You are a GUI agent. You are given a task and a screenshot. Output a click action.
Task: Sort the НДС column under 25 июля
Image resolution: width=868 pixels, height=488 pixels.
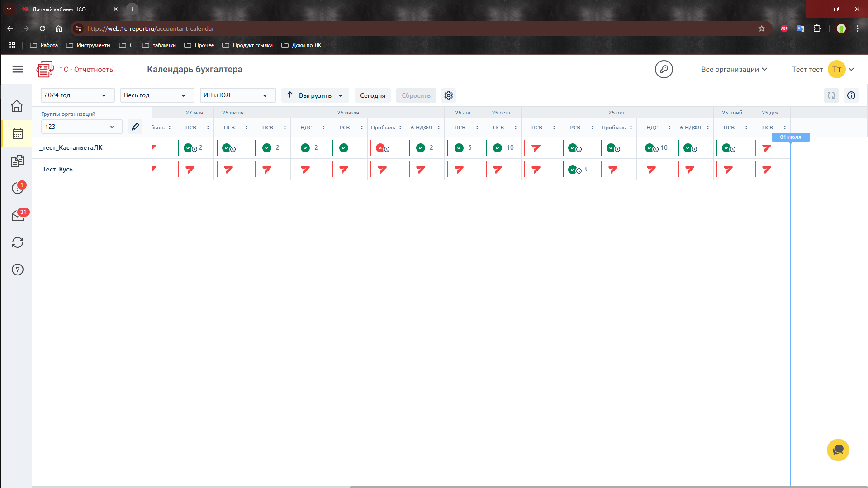pyautogui.click(x=323, y=128)
